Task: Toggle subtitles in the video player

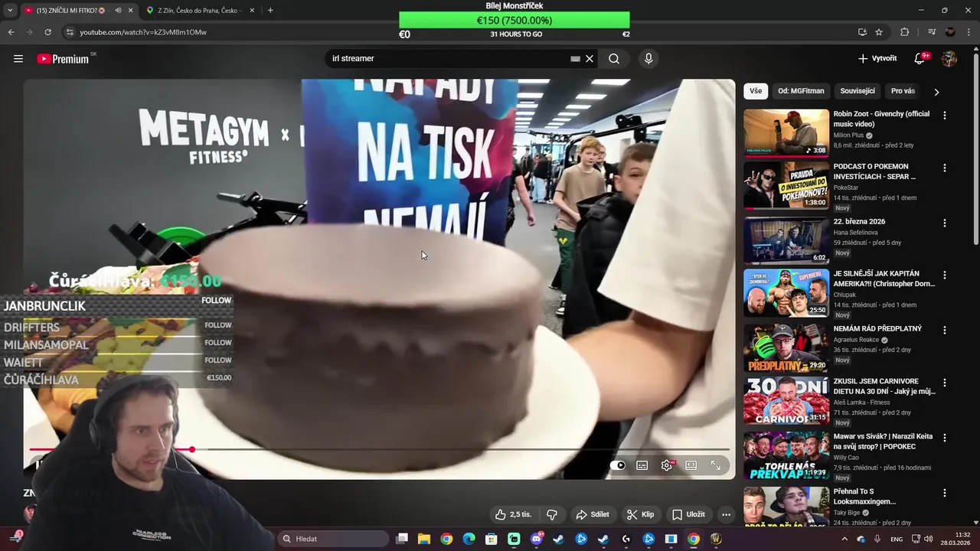Action: click(x=642, y=465)
